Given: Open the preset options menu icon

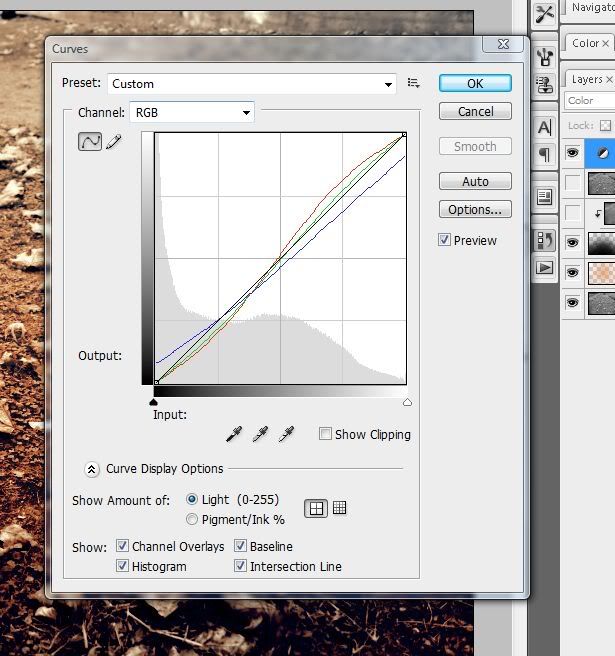Looking at the screenshot, I should click(413, 83).
